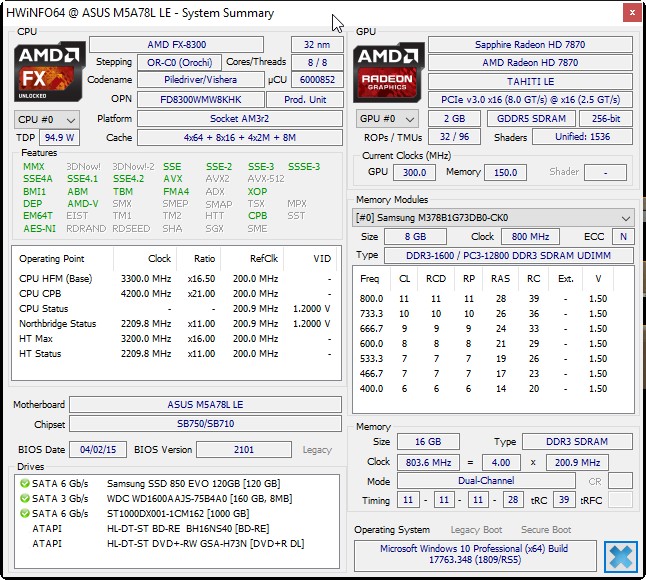Select the HT Status row
Screen dimensions: 646x580
coord(175,353)
